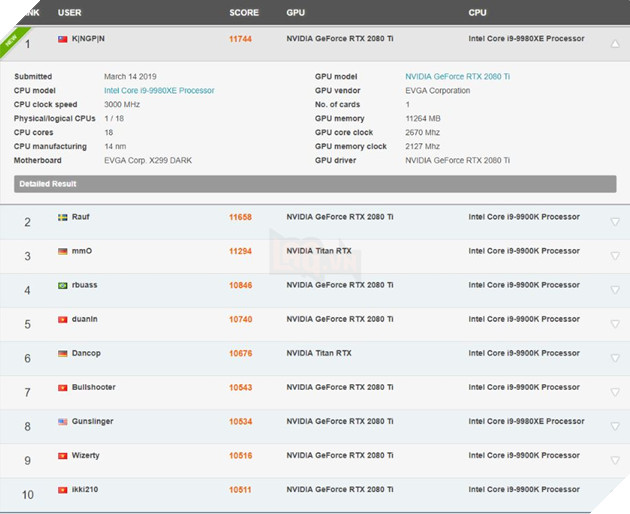Show details for Bullshooter's rank 7 result
The height and width of the screenshot is (514, 630).
614,392
